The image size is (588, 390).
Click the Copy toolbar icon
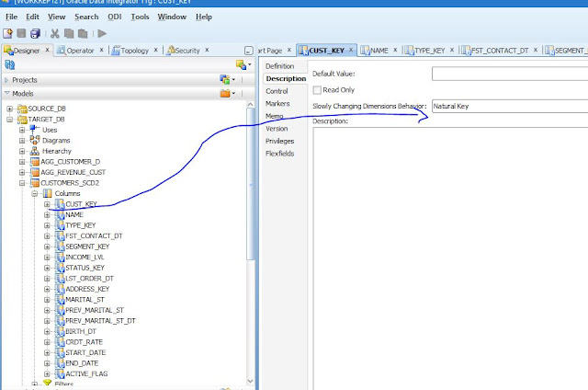69,33
